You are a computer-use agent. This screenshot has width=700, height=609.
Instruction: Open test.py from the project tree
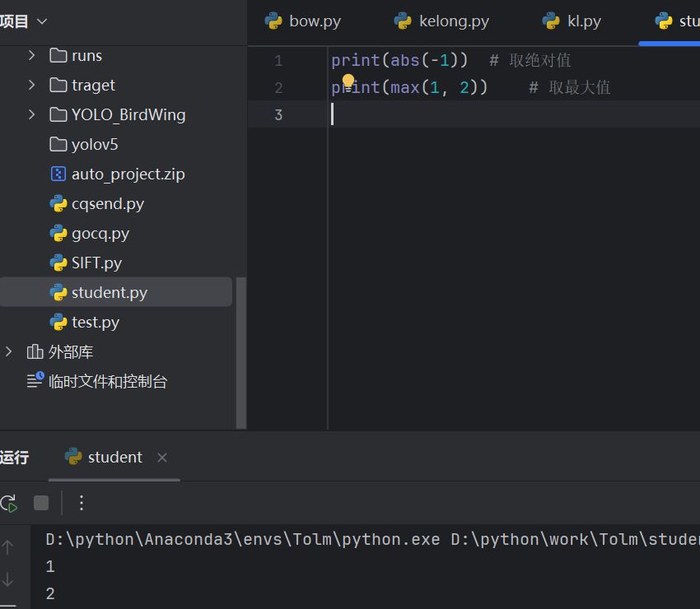[95, 322]
